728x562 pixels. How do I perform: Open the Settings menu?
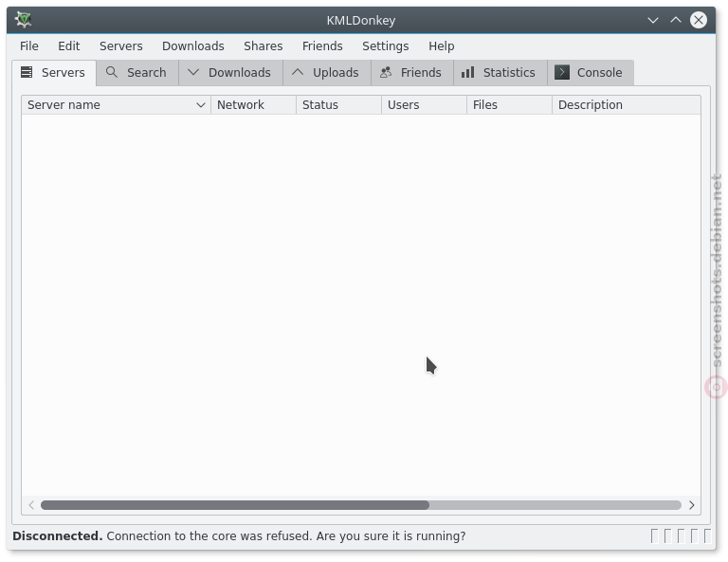(386, 45)
